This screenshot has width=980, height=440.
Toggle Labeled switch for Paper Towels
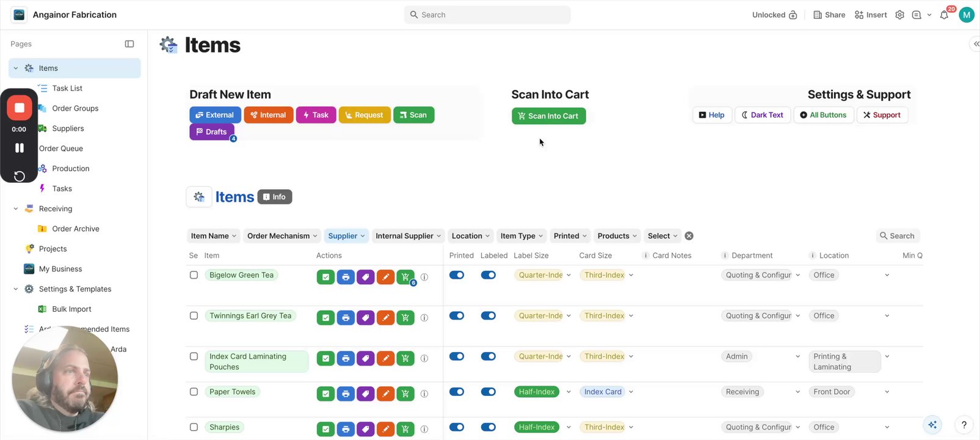488,392
